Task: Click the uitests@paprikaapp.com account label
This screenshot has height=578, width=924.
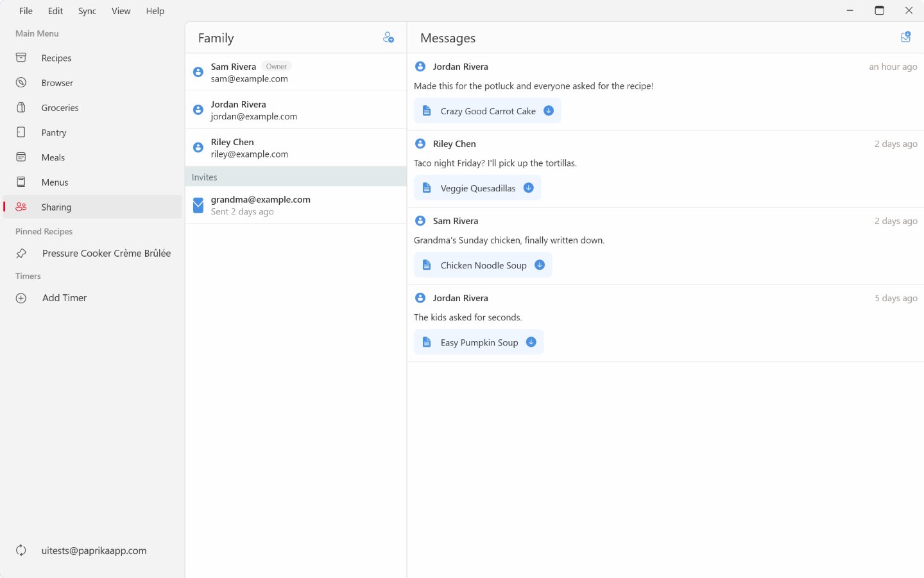Action: [x=94, y=550]
